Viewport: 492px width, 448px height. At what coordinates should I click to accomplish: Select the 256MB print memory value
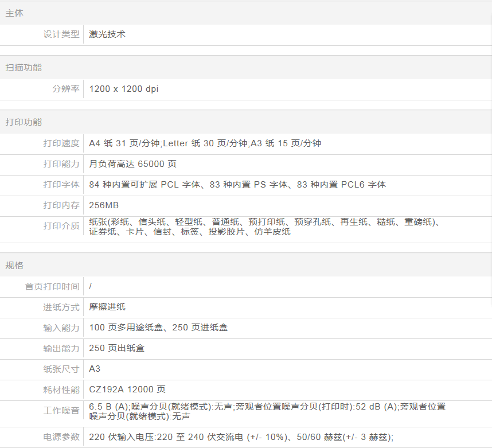pos(104,205)
